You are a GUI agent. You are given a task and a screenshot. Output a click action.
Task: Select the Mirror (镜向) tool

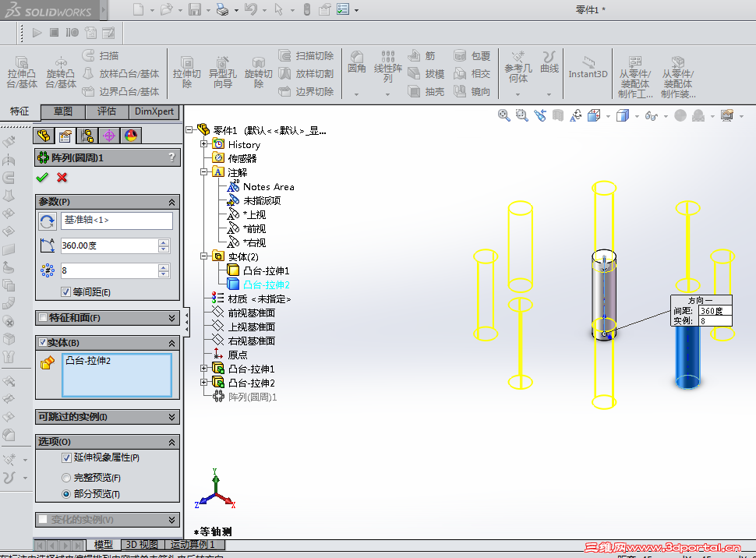472,91
